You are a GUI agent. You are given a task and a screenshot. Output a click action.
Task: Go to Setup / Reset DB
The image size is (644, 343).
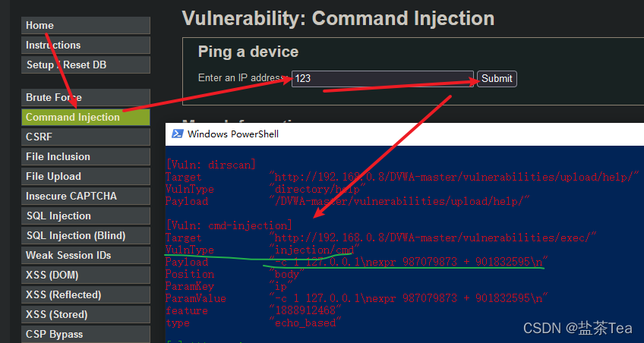coord(86,65)
